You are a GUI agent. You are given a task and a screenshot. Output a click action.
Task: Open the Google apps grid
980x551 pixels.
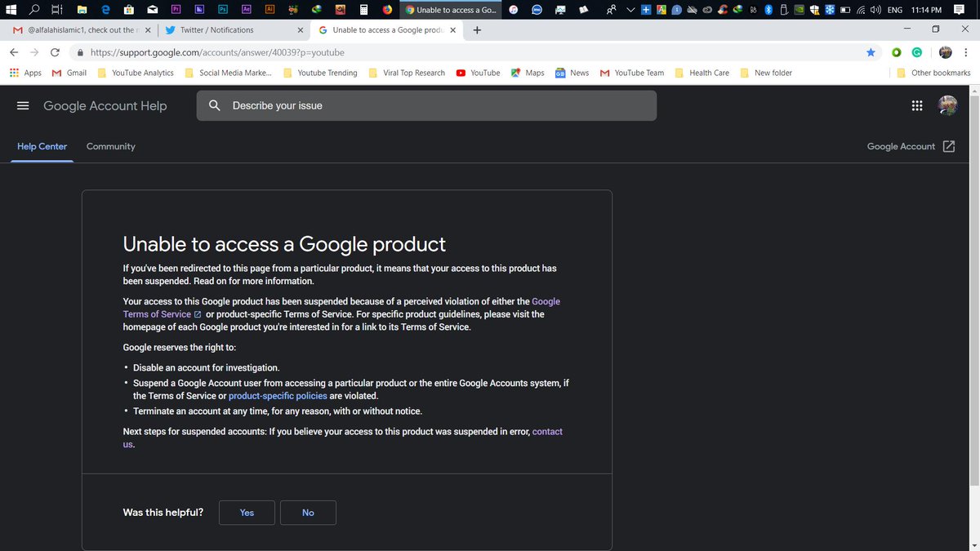[x=916, y=106]
